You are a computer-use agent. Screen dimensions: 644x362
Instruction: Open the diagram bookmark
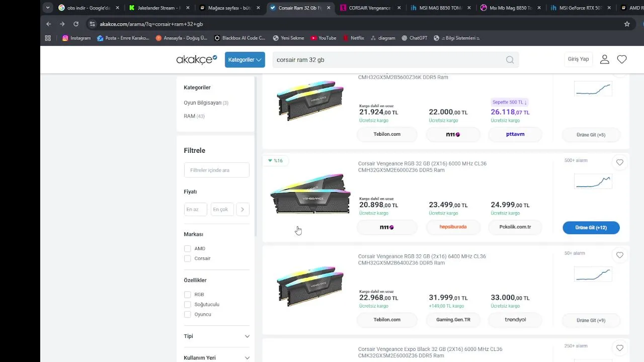pos(383,38)
